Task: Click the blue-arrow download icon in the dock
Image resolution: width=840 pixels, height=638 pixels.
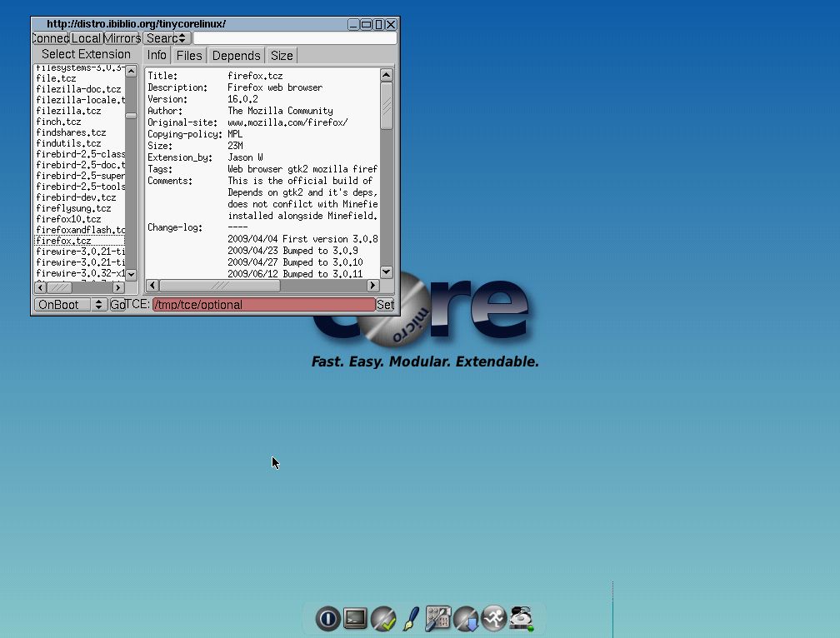Action: [x=466, y=619]
